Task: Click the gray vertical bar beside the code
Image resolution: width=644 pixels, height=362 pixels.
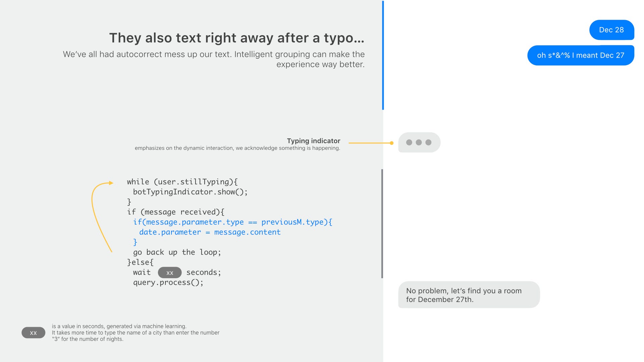Action: point(382,224)
